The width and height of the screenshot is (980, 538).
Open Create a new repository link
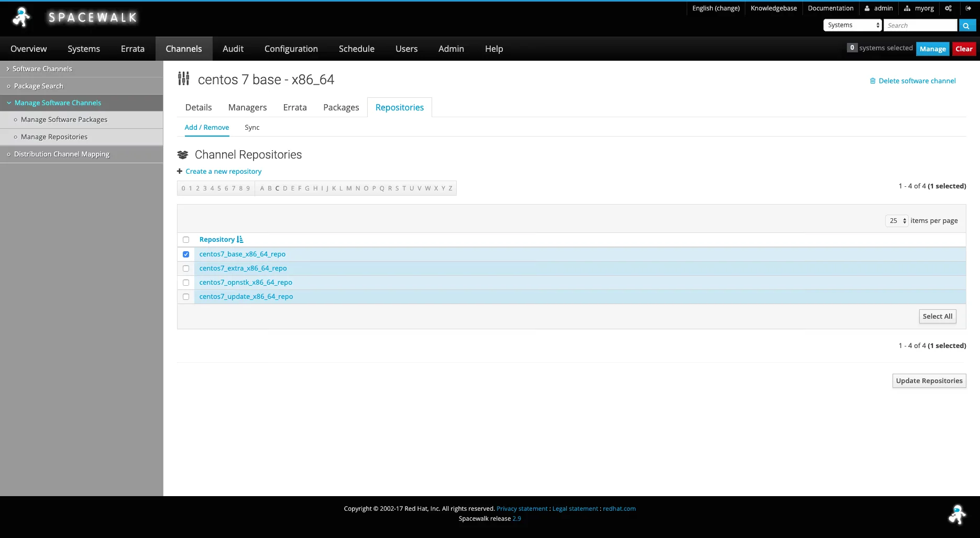[223, 171]
